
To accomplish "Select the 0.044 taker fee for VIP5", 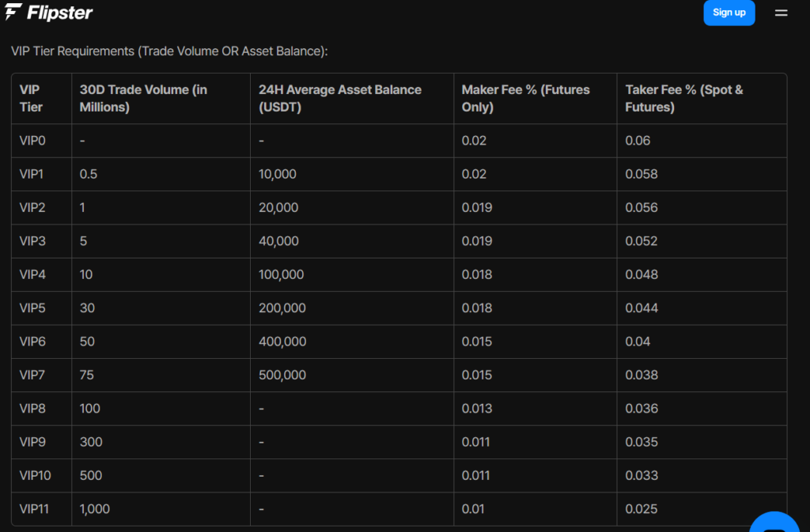I will click(x=641, y=308).
